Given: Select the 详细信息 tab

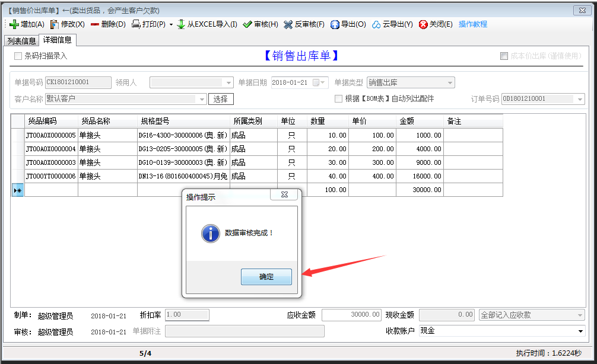Looking at the screenshot, I should [x=58, y=40].
